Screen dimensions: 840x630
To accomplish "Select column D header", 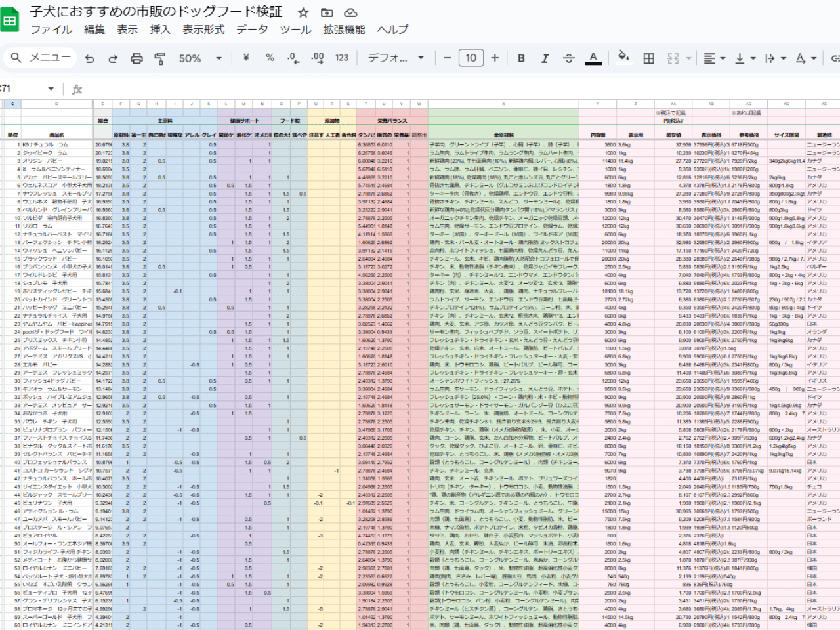I will click(56, 104).
